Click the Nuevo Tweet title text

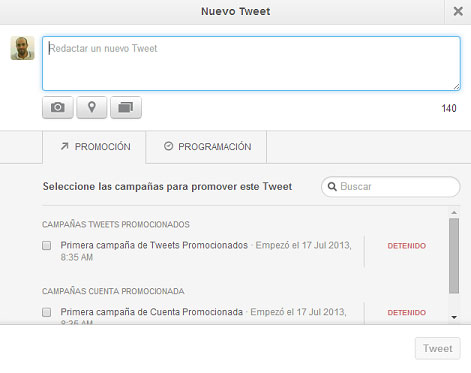(x=235, y=11)
